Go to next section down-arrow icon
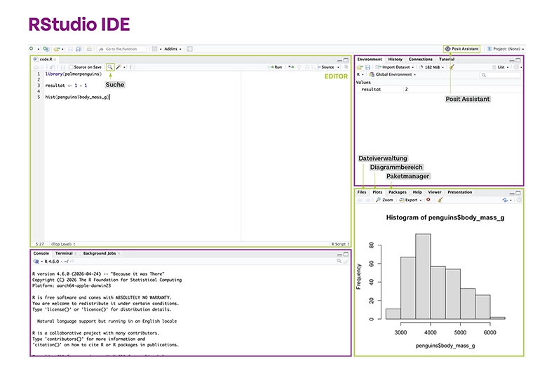This screenshot has height=392, width=554. point(307,67)
